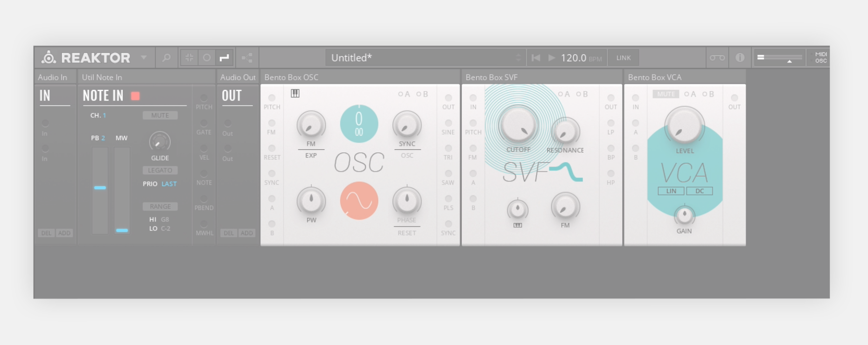Click the teal octave display on the OSC

point(359,124)
